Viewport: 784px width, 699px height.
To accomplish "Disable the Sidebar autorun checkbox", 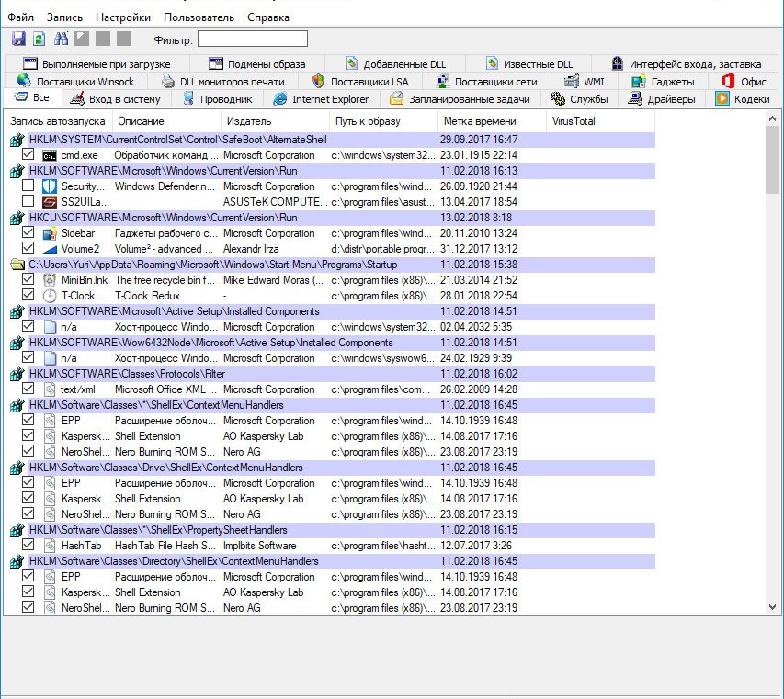I will (28, 232).
